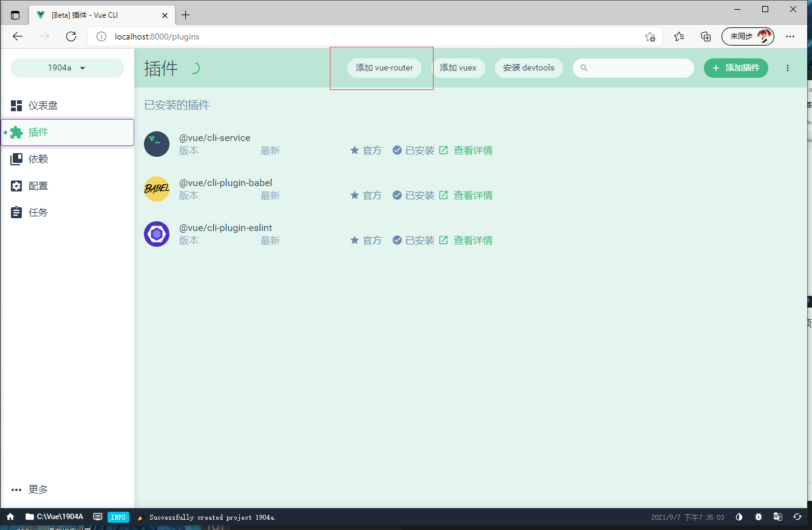Click the localhost:8000/plugins address bar
Image resolution: width=812 pixels, height=530 pixels.
[375, 36]
